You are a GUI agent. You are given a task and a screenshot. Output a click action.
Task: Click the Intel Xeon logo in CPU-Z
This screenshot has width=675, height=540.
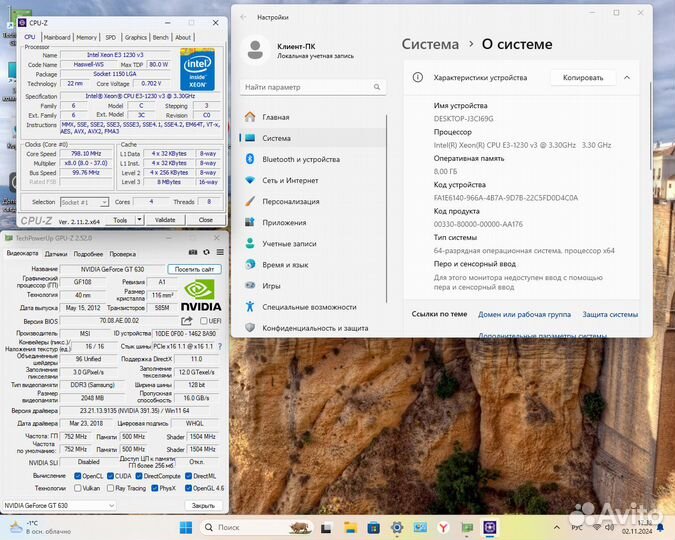(197, 69)
